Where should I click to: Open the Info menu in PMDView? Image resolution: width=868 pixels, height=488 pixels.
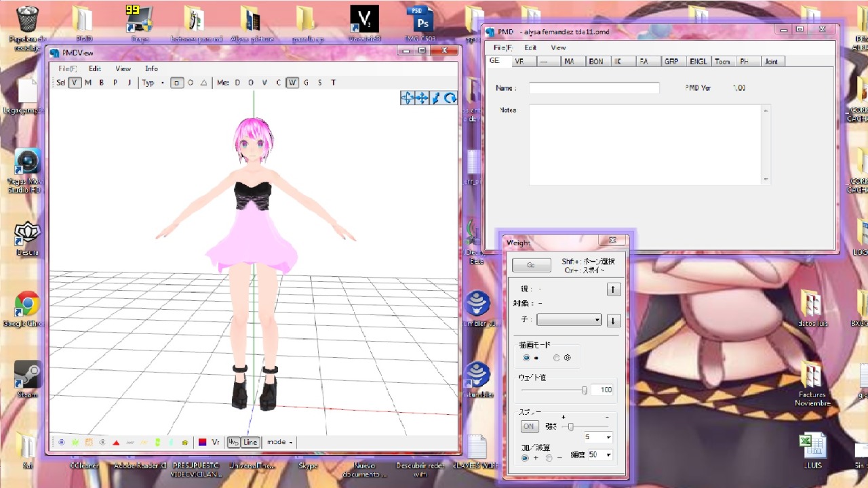151,68
